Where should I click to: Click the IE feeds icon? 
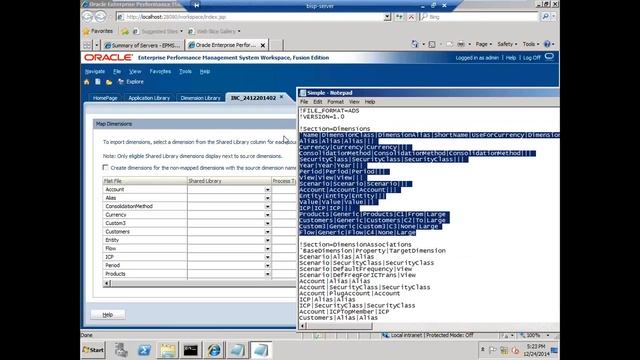click(432, 44)
